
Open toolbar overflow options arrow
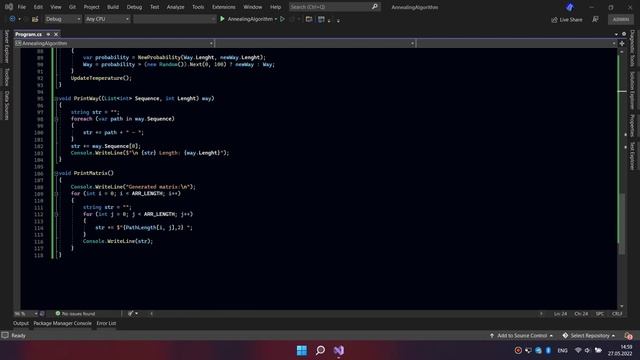[338, 20]
